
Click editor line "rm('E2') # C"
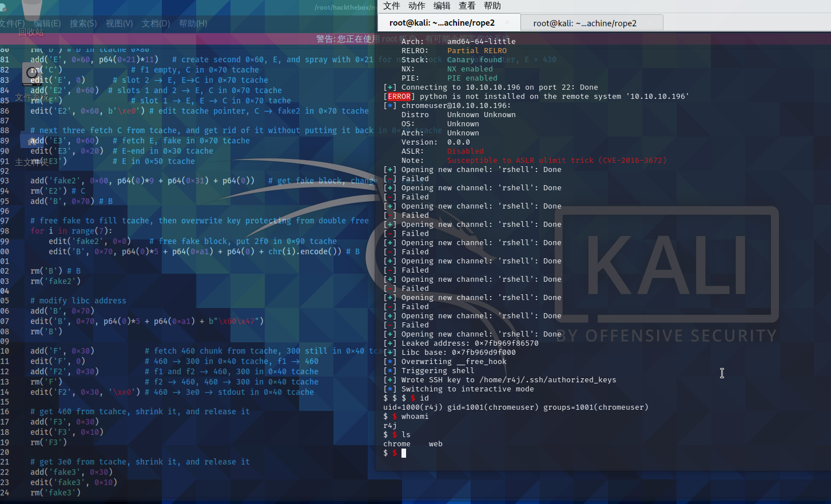(58, 191)
